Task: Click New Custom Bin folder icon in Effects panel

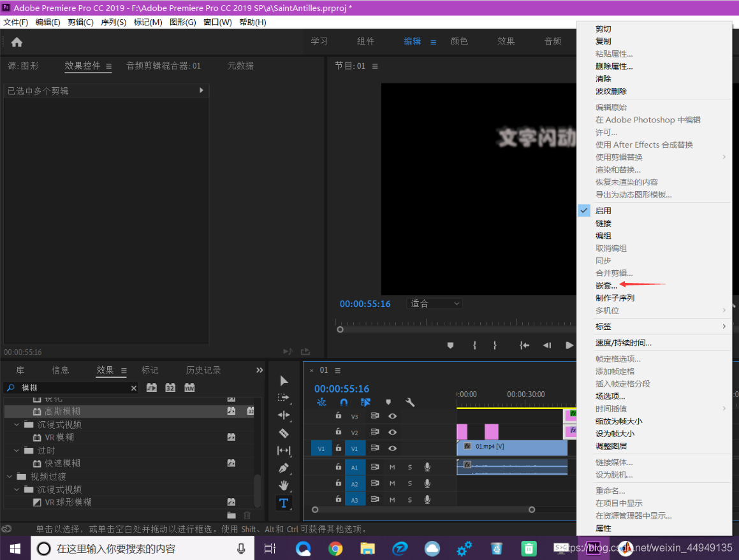Action: point(231,515)
